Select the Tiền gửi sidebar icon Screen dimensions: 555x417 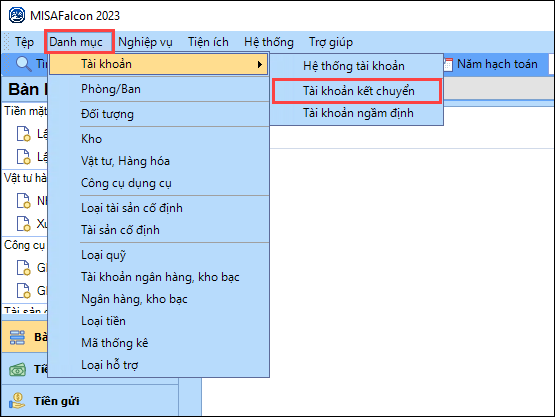(x=17, y=401)
